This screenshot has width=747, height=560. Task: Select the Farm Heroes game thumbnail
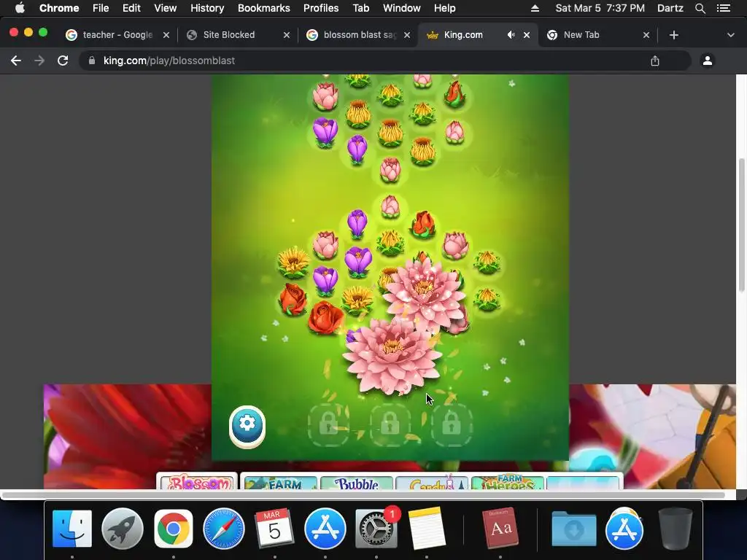point(508,483)
